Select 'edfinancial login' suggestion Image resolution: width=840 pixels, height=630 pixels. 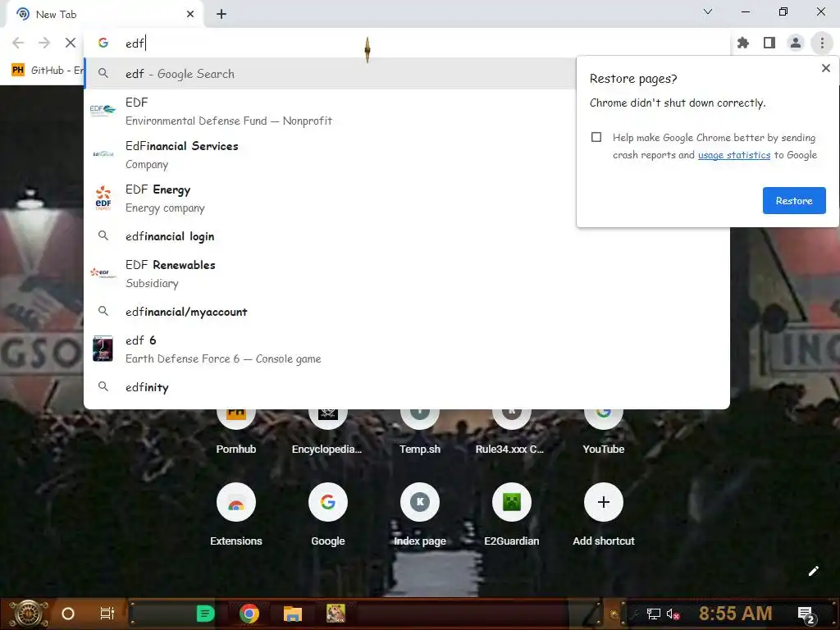[x=407, y=236]
